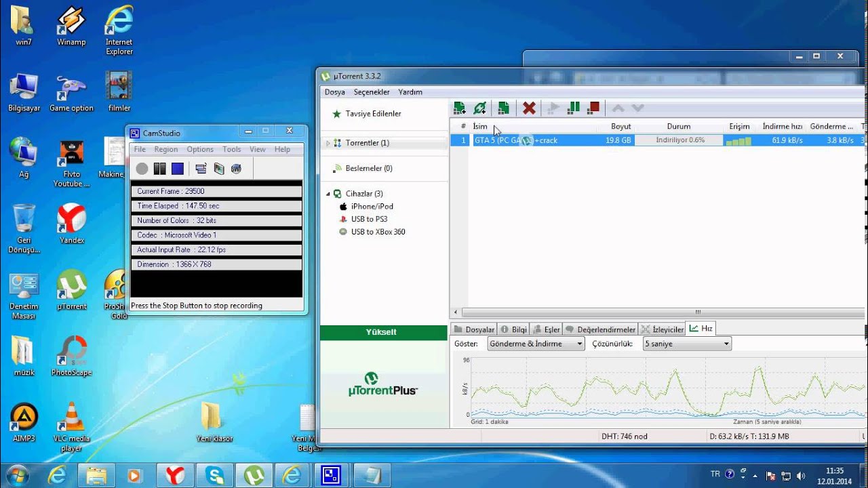Image resolution: width=868 pixels, height=488 pixels.
Task: Click the D: 63.2 kB/s status text
Action: [x=749, y=436]
